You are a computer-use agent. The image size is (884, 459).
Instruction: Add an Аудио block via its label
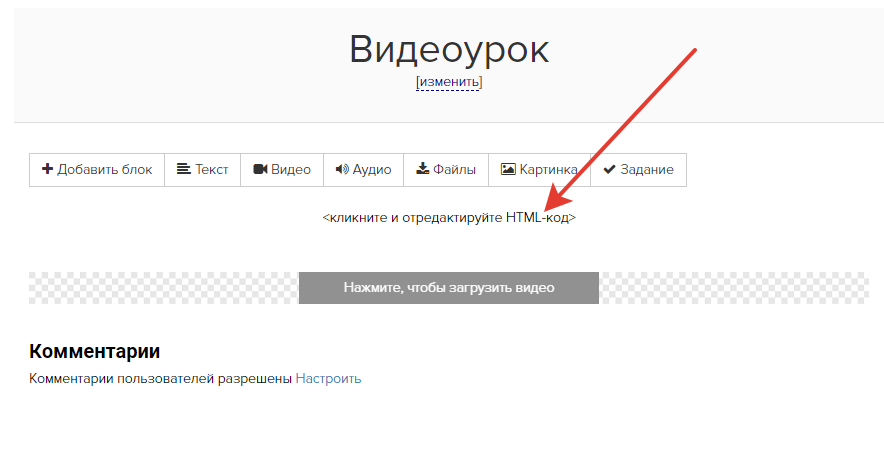coord(372,169)
